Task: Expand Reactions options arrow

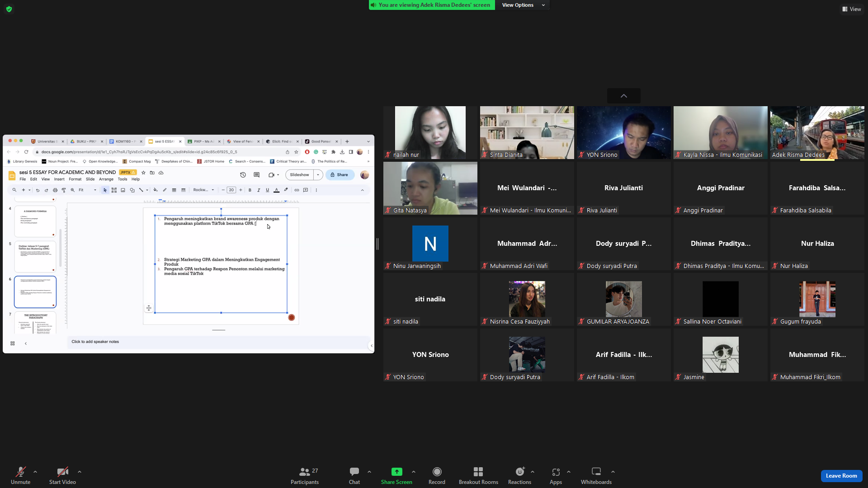Action: (x=533, y=472)
